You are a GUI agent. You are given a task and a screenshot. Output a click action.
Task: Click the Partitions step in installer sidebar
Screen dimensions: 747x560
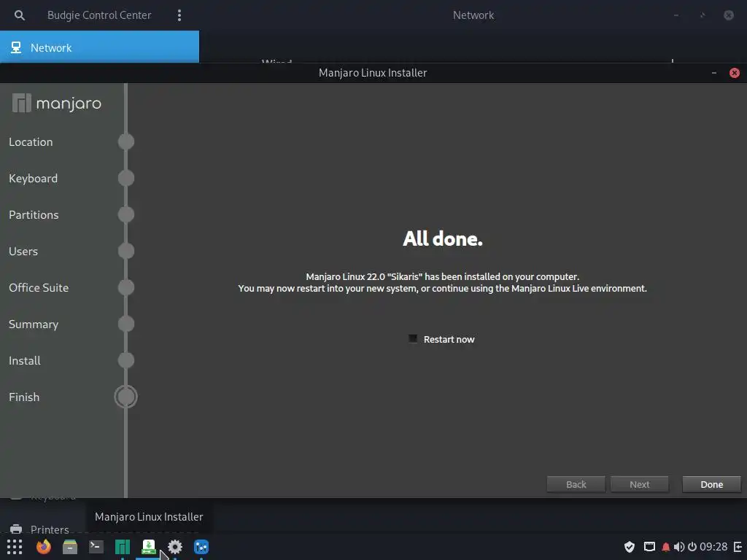click(x=34, y=215)
